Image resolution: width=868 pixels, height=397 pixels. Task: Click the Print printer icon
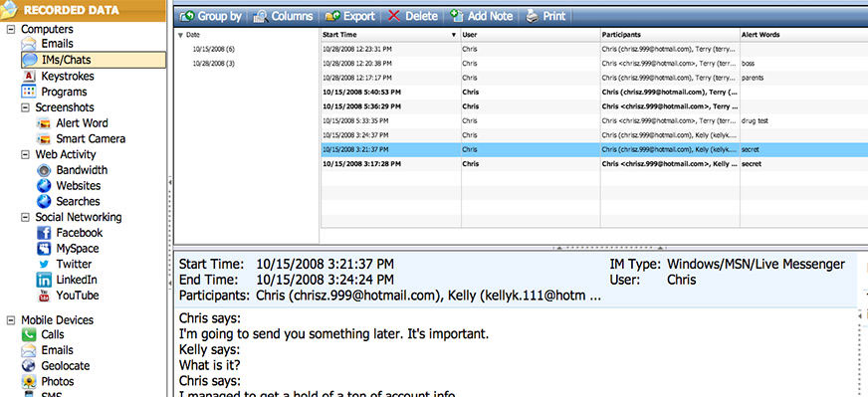pos(532,16)
